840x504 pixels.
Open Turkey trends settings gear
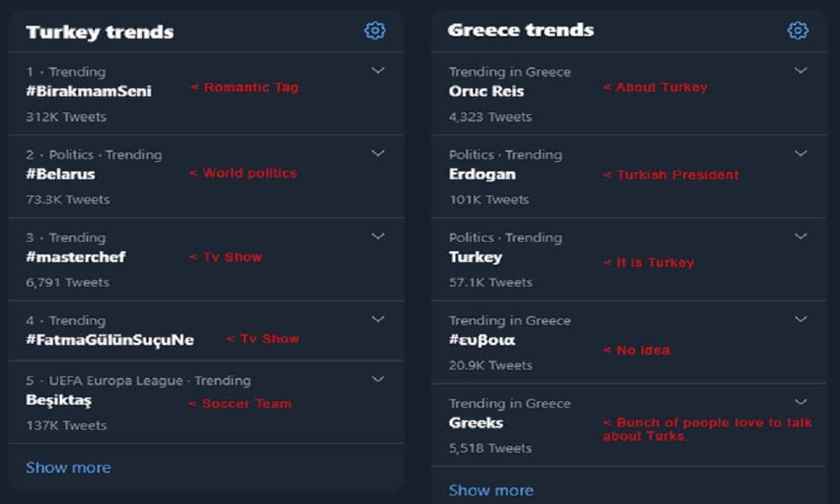375,31
